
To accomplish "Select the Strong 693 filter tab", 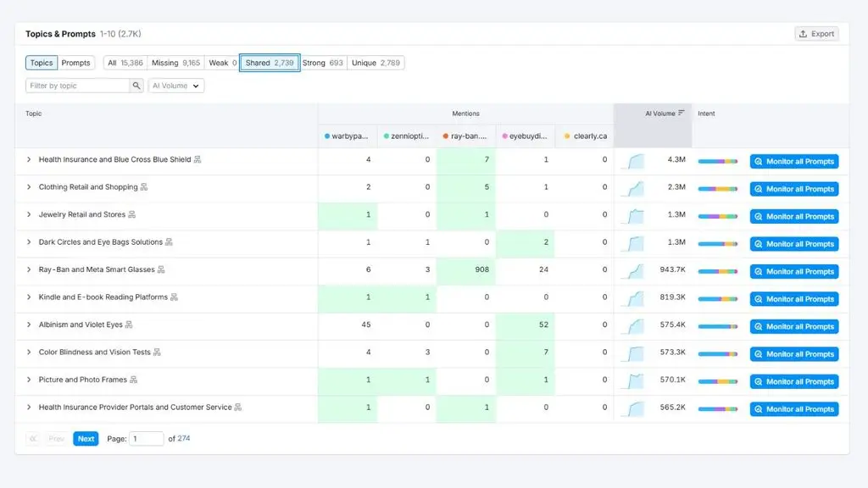I will click(x=323, y=63).
